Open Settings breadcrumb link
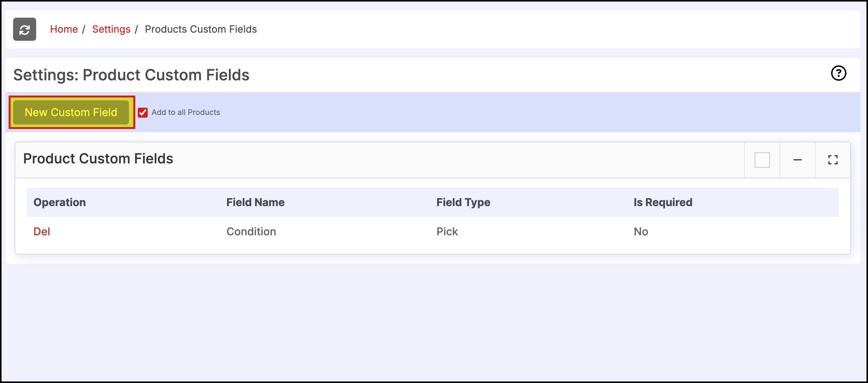This screenshot has height=383, width=868. point(111,29)
